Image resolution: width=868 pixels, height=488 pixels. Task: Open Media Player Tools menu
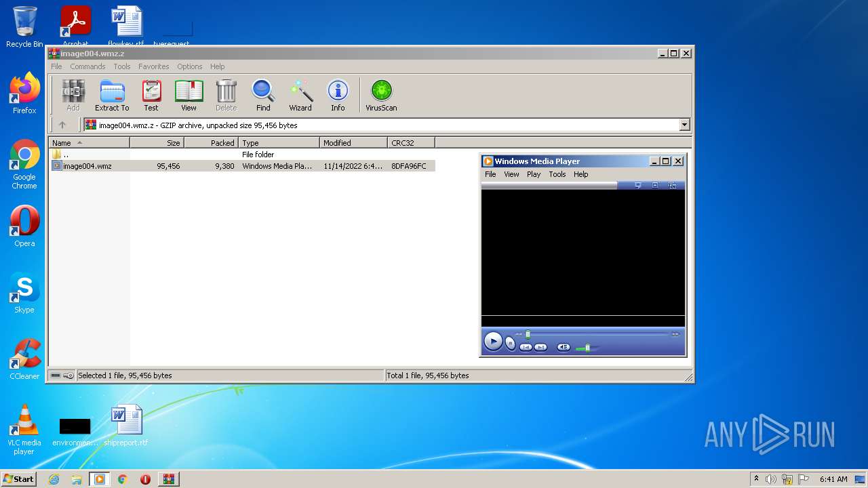click(557, 174)
